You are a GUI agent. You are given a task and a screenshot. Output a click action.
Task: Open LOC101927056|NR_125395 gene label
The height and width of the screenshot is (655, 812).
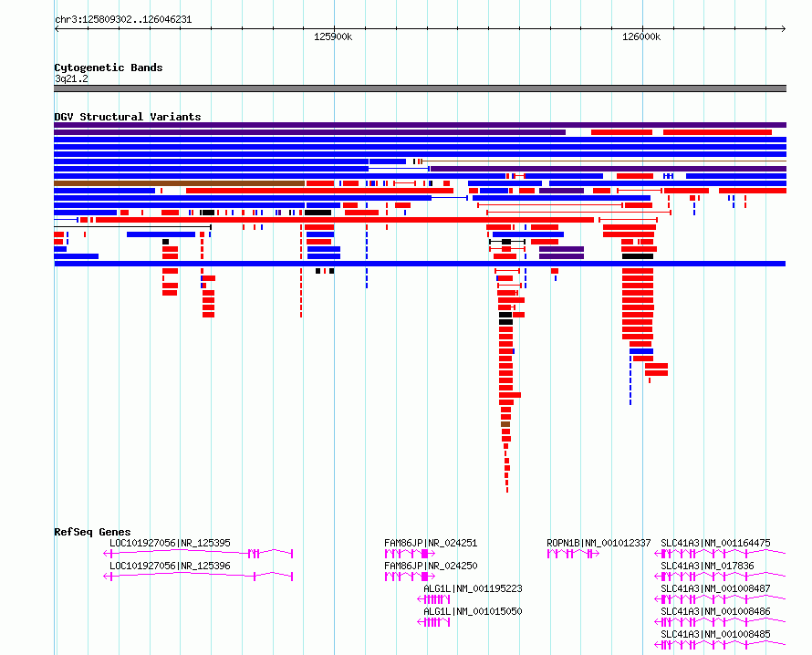[x=170, y=543]
